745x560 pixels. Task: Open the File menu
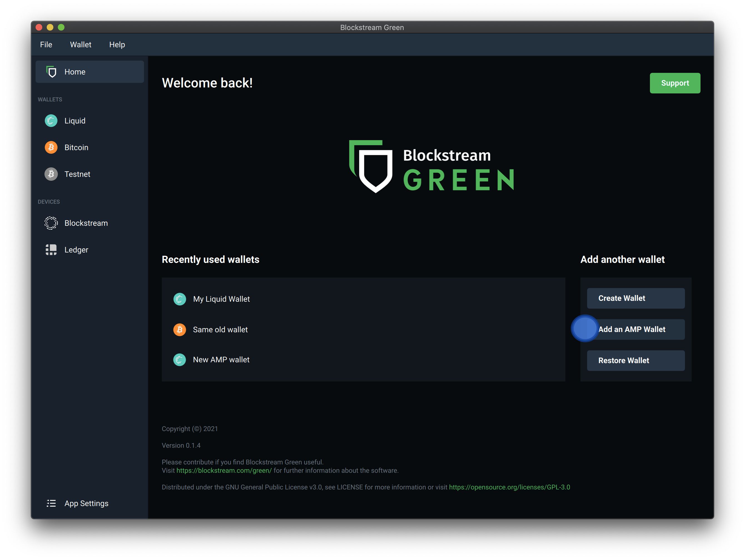[x=46, y=44]
